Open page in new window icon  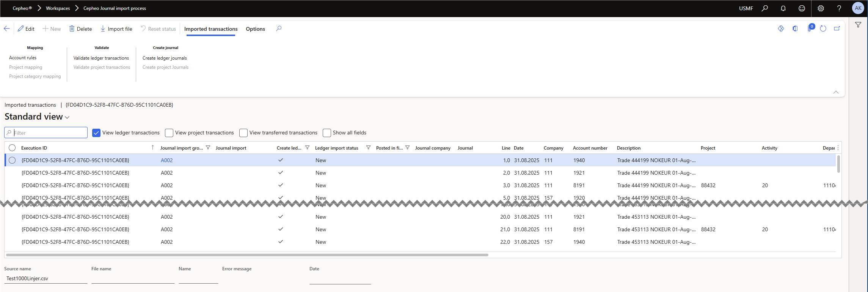pyautogui.click(x=837, y=29)
